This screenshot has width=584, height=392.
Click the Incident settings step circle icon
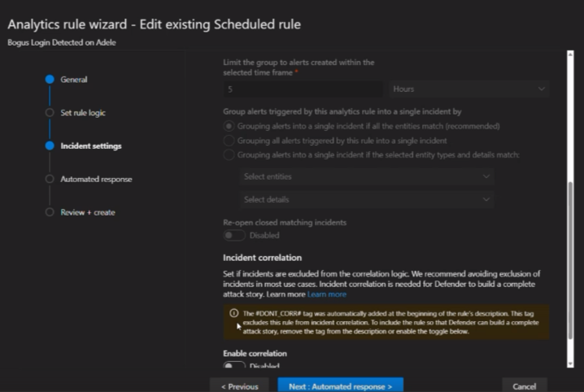(x=50, y=146)
